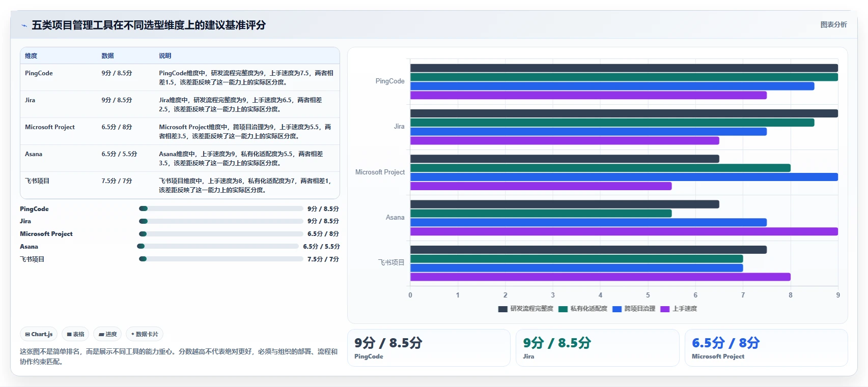Click the Asana purple 上手速度 bar
The width and height of the screenshot is (868, 387).
tap(624, 231)
